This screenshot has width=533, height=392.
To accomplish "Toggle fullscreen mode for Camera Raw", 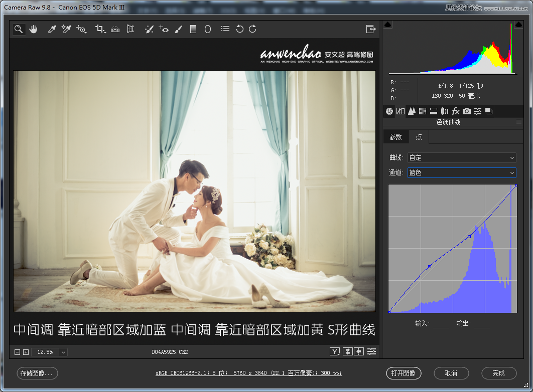I will [x=370, y=29].
